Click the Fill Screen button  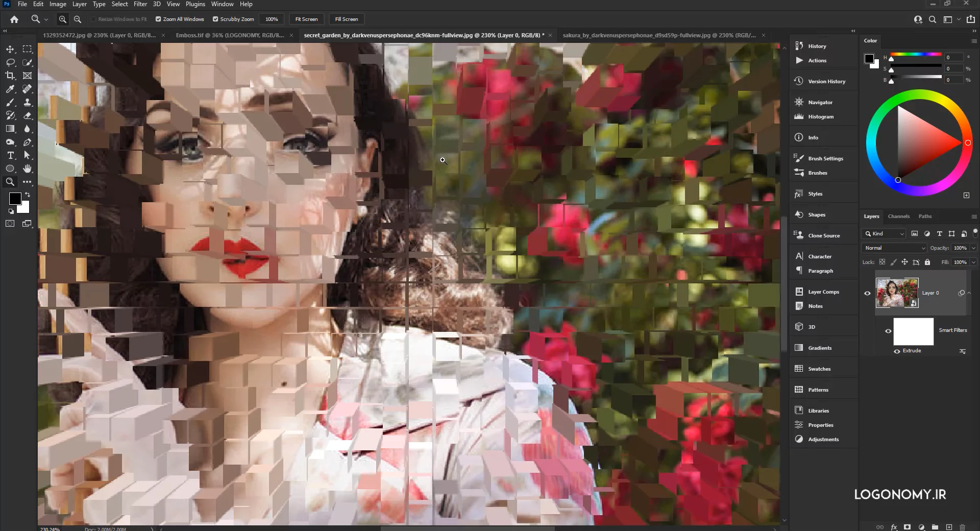coord(347,19)
